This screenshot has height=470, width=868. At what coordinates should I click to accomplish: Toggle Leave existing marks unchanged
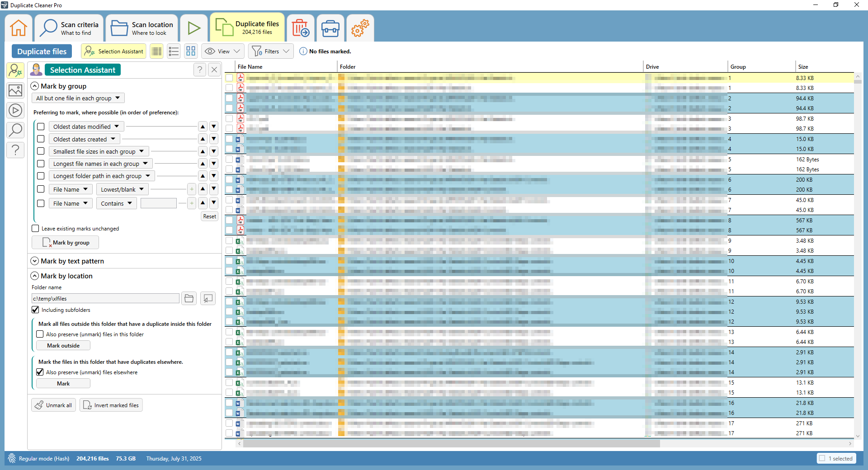tap(35, 229)
